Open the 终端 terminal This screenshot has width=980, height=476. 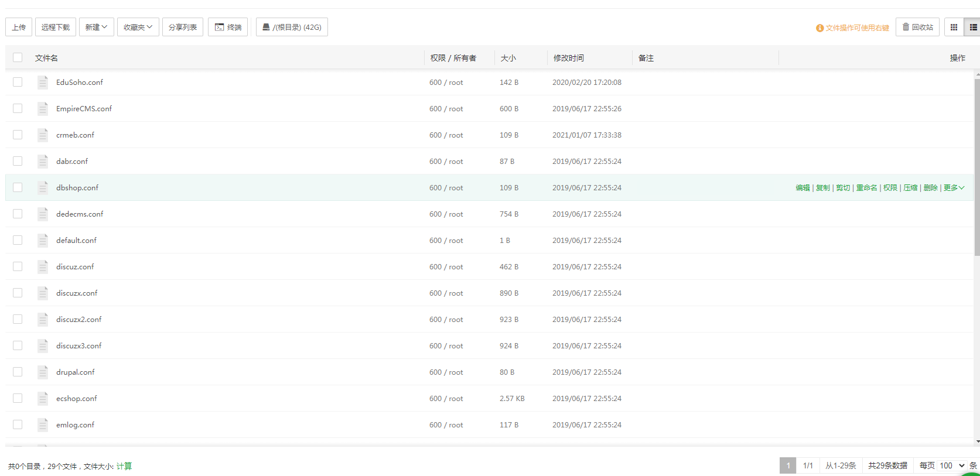pos(228,28)
